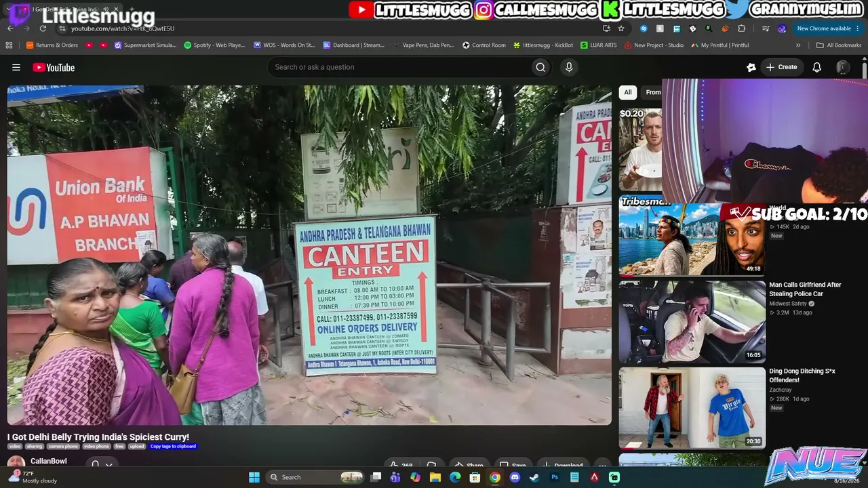Open the 'My Printful | Printful' bookmark
The image size is (868, 488).
tap(720, 45)
